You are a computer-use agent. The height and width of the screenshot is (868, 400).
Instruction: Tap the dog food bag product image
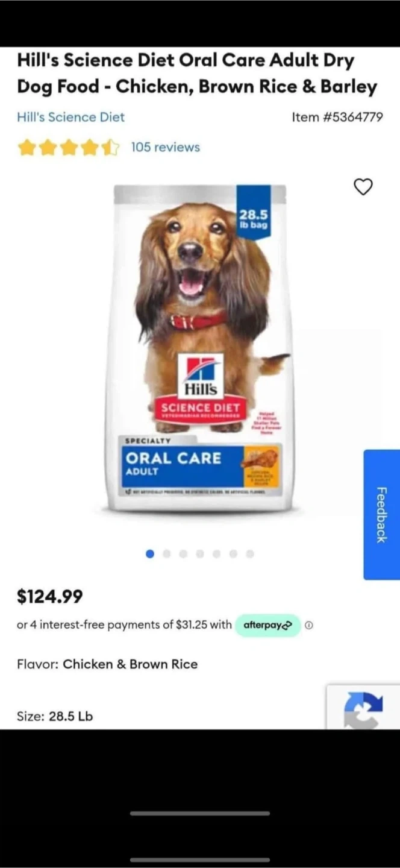tap(200, 348)
